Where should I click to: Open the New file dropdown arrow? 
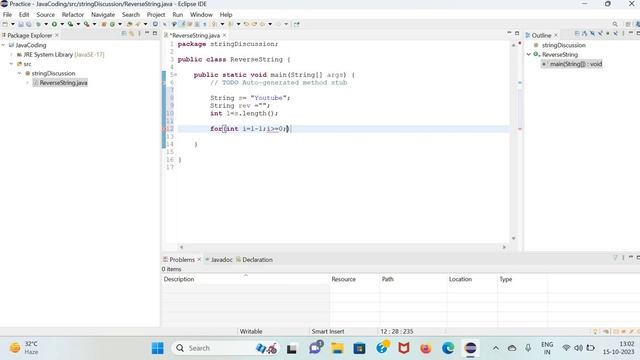click(13, 24)
